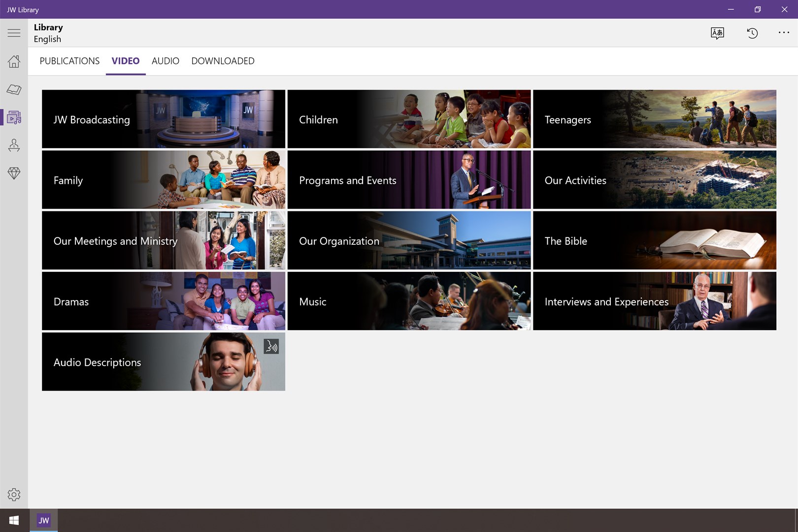The width and height of the screenshot is (798, 532).
Task: Open the Bible book icon in sidebar
Action: pyautogui.click(x=14, y=89)
